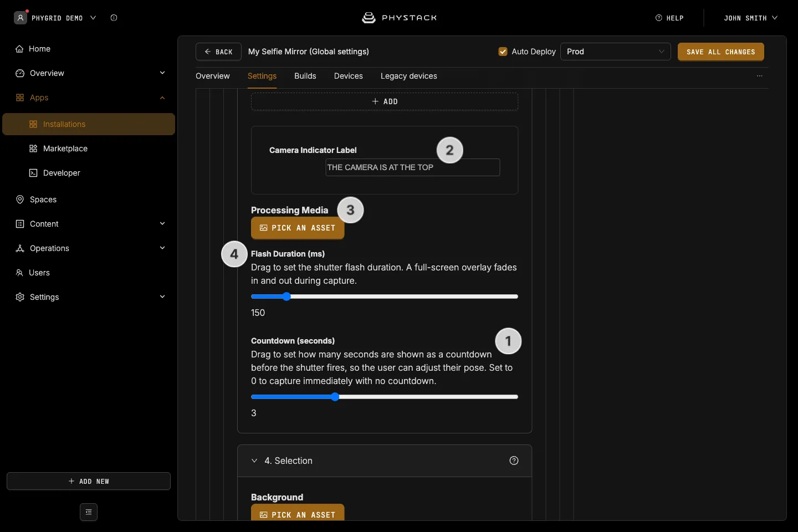This screenshot has height=532, width=798.
Task: Click the Countdown seconds slider handle
Action: [x=335, y=397]
